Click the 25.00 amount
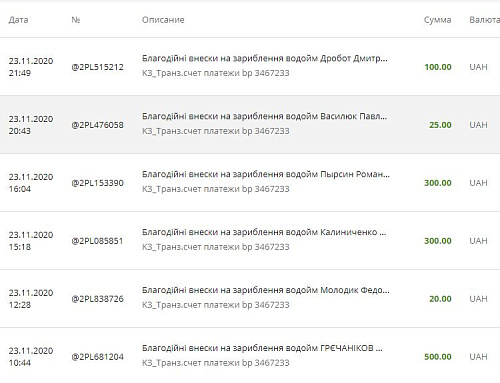This screenshot has height=383, width=500. tap(440, 125)
